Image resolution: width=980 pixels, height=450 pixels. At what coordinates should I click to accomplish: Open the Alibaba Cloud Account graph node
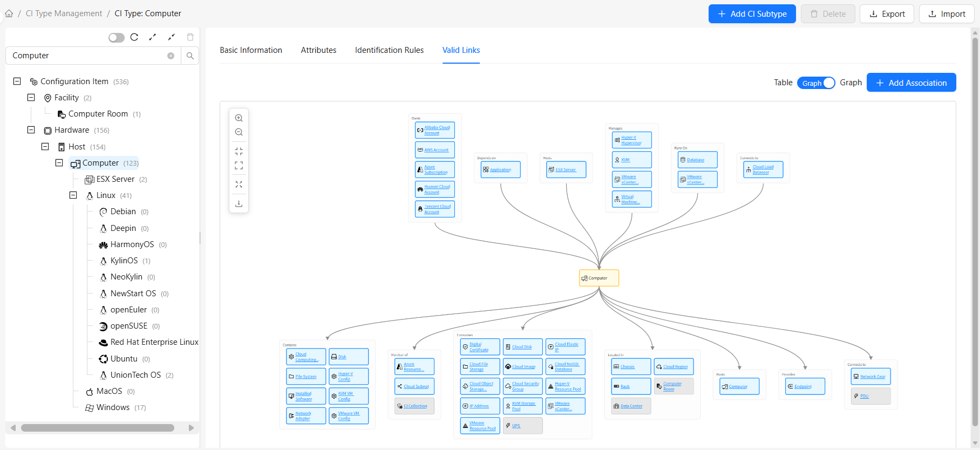coord(435,130)
